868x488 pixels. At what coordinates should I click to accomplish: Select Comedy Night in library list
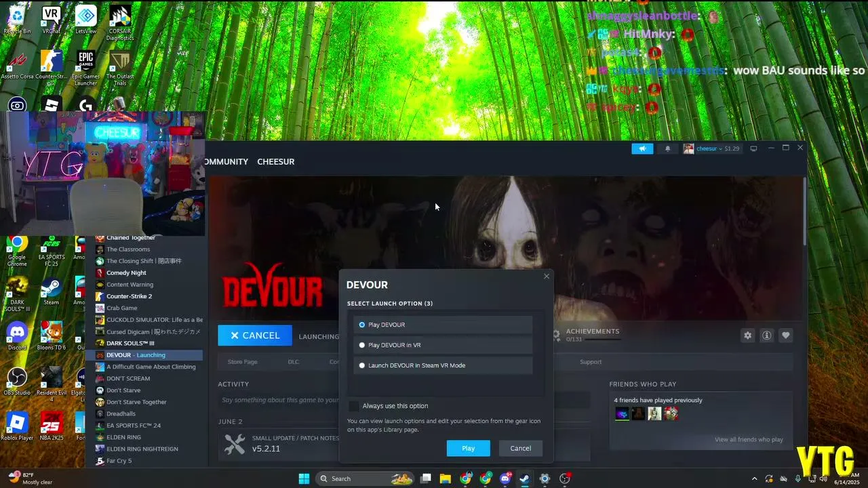(126, 273)
